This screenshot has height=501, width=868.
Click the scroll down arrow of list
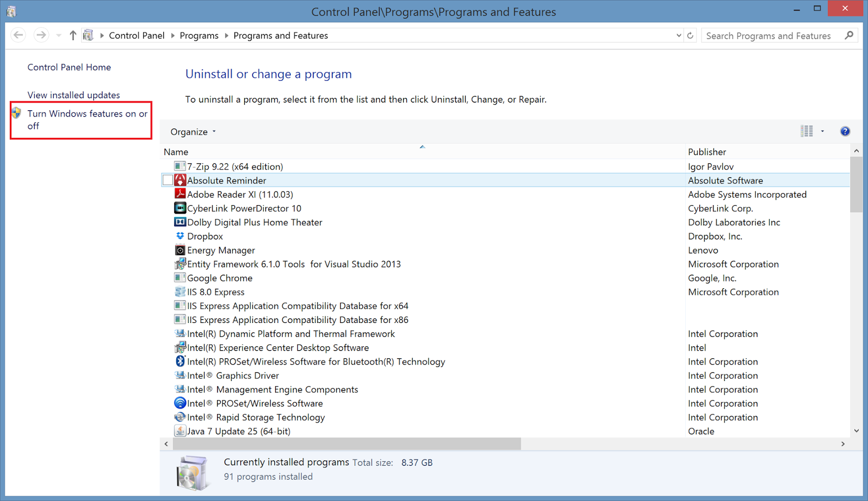[x=856, y=431]
